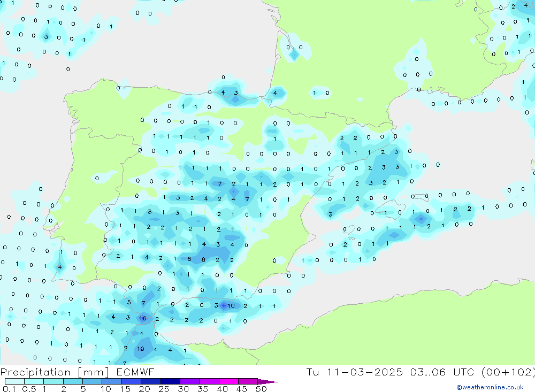The image size is (535, 392).
Task: Click the '0.1' legend scale label
Action: [9, 389]
